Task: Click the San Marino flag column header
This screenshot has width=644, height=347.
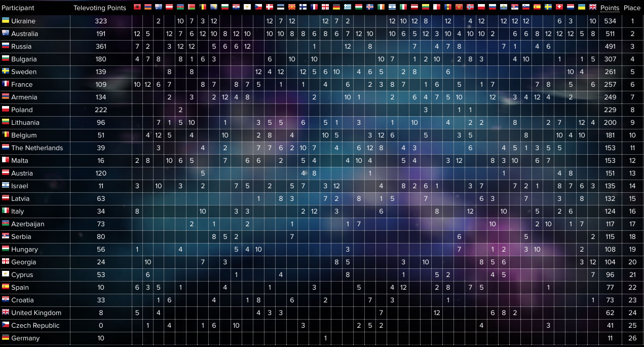Action: click(504, 7)
